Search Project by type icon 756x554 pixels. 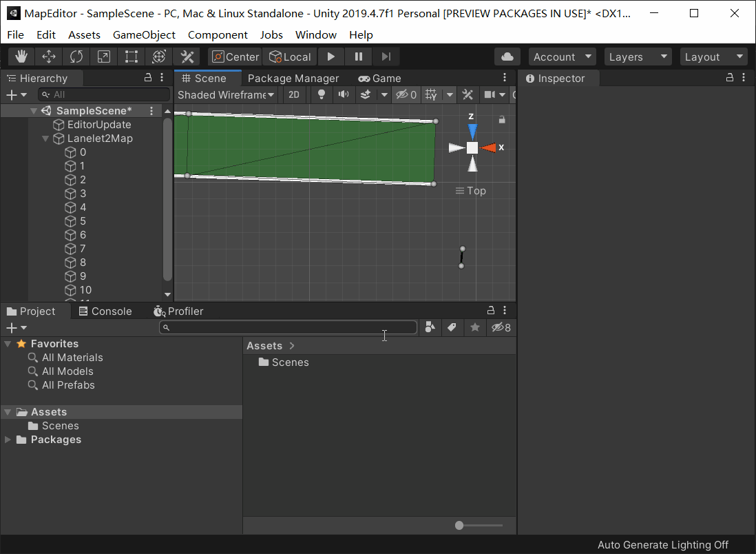click(430, 328)
